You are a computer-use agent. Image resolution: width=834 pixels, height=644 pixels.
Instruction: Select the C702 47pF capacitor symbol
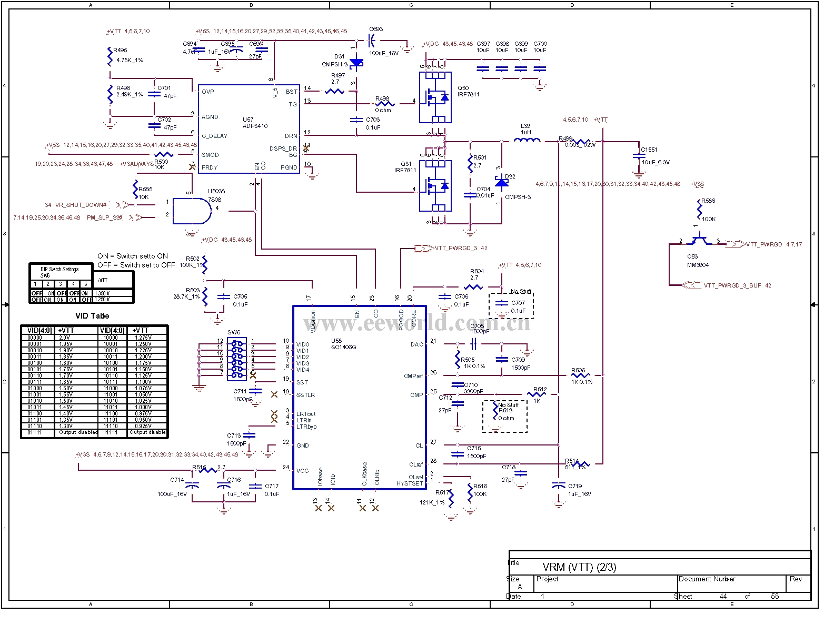click(154, 126)
